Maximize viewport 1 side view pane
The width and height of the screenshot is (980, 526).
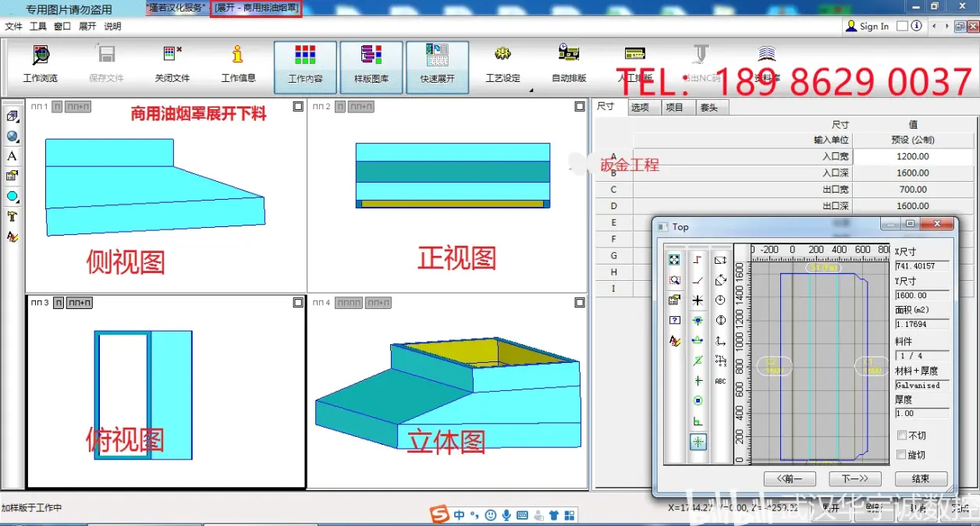(x=298, y=106)
